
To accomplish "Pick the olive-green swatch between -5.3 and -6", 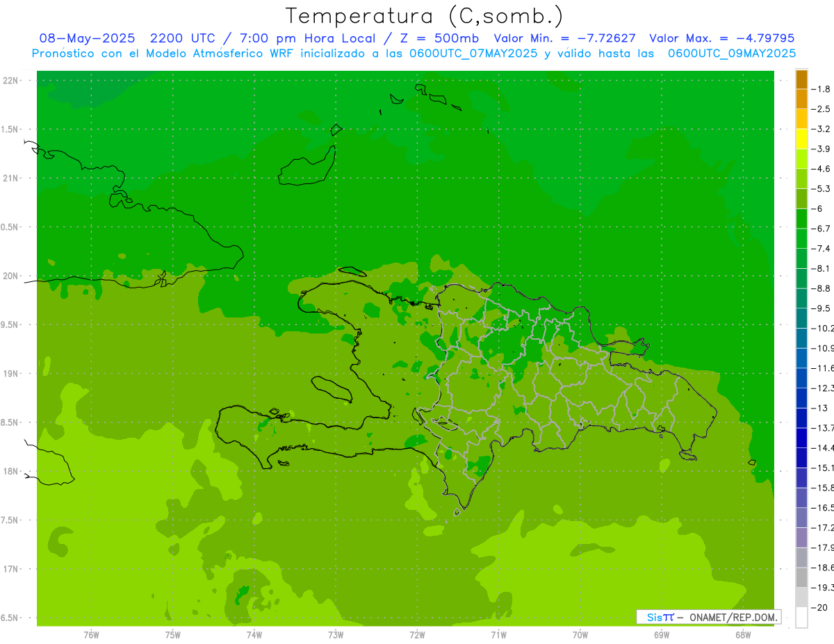I will (801, 199).
